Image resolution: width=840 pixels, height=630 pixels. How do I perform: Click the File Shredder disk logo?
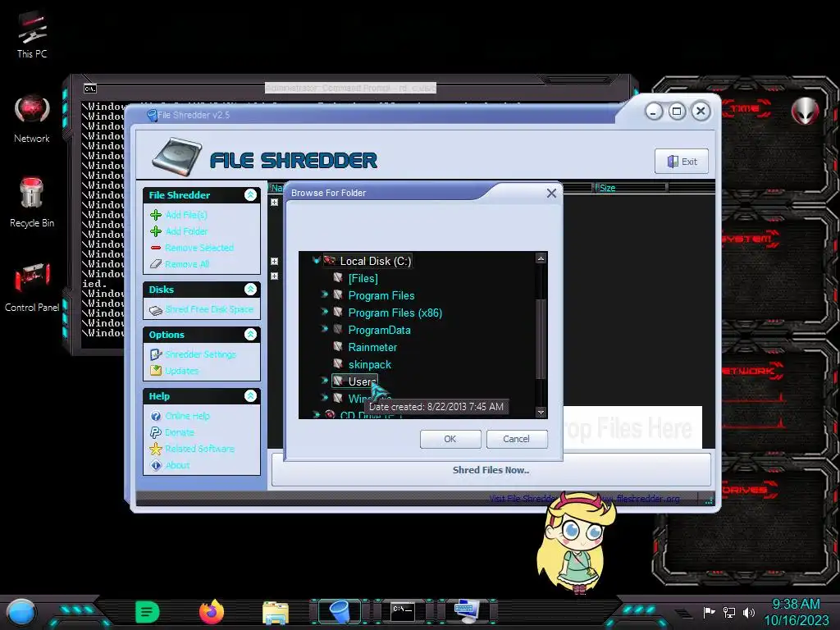pos(177,157)
